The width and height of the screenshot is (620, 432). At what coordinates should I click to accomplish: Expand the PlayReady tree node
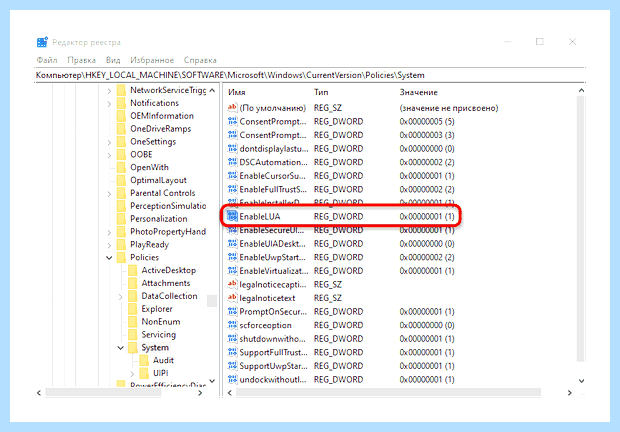click(109, 245)
